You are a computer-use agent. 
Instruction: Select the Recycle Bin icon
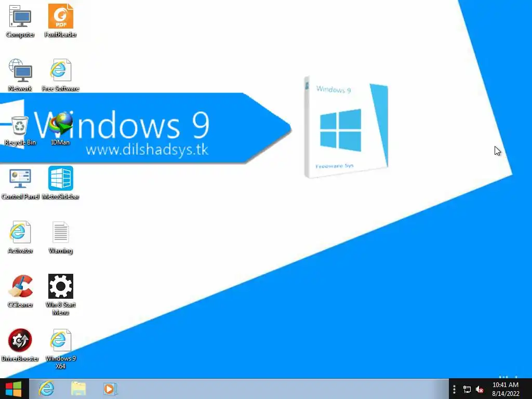click(x=20, y=130)
